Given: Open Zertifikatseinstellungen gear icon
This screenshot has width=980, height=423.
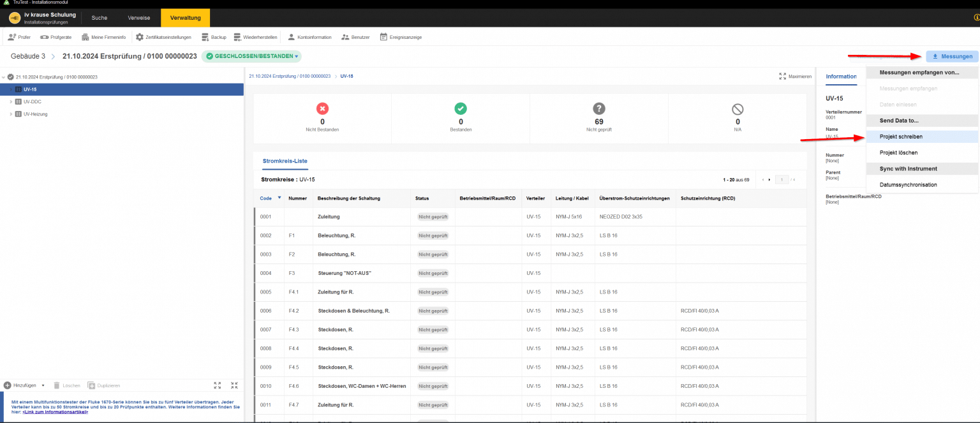Looking at the screenshot, I should click(140, 37).
